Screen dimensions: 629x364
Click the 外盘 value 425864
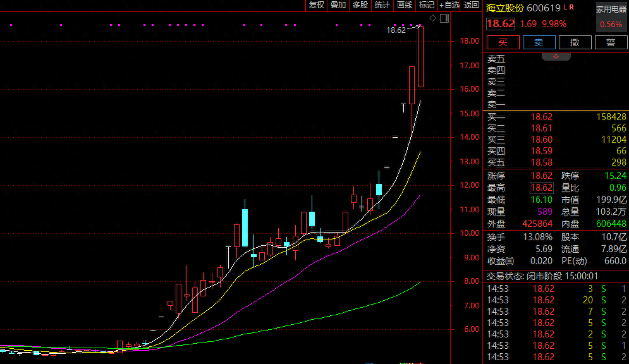point(537,224)
